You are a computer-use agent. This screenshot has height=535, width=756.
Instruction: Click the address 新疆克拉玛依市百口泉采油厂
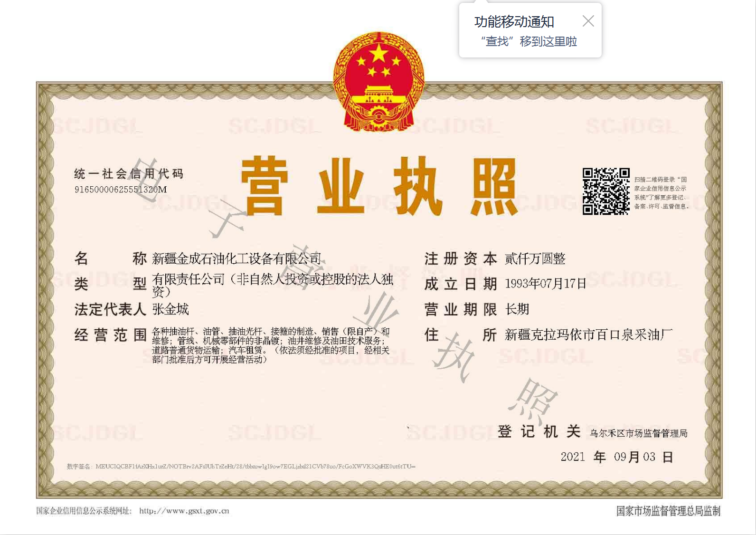coord(589,334)
